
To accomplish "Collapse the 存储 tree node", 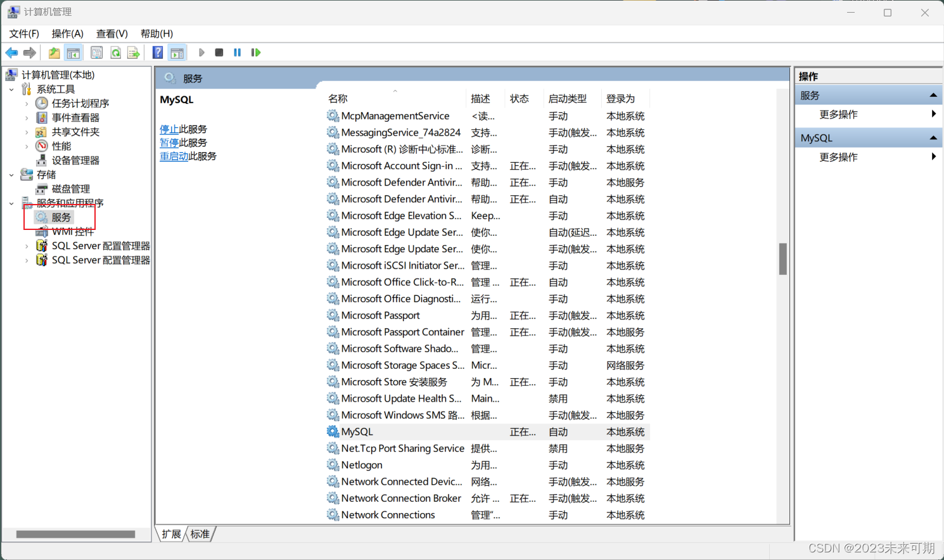I will (x=11, y=175).
